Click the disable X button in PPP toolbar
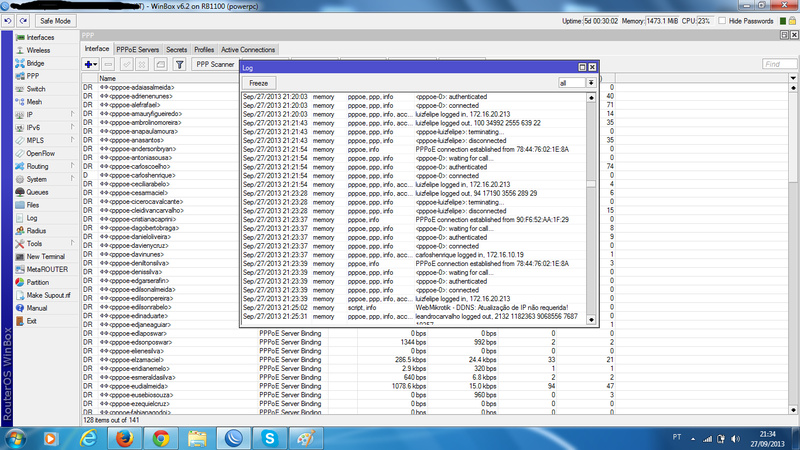This screenshot has width=800, height=450. click(x=142, y=64)
